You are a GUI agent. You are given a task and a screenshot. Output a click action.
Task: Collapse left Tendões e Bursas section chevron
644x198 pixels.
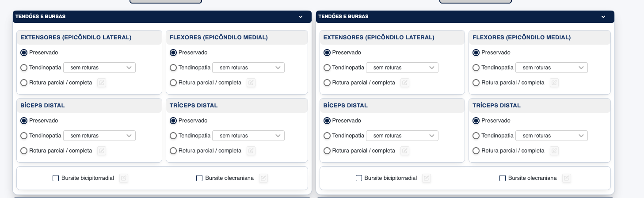tap(301, 17)
